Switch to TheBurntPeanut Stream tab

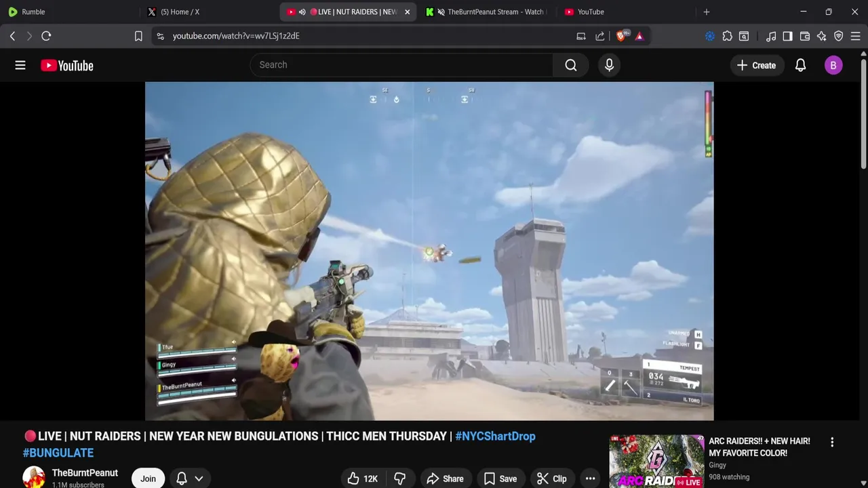point(487,12)
